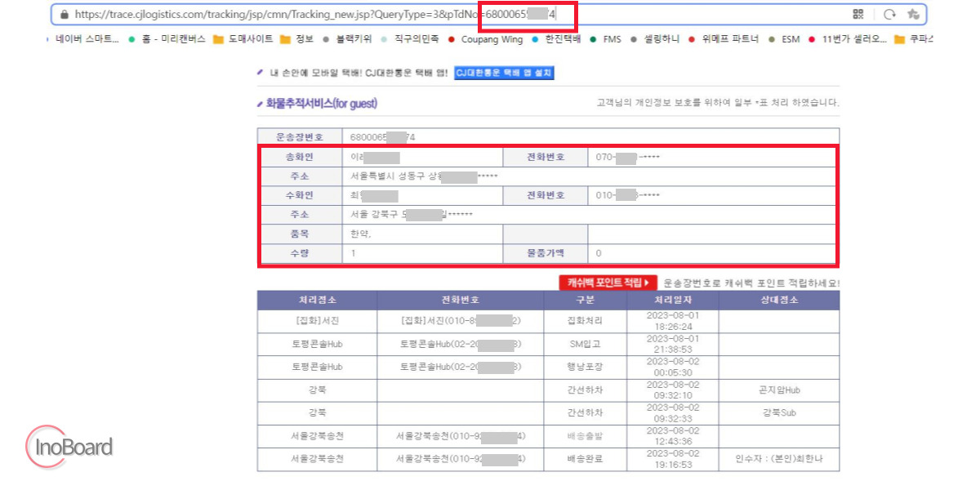Open the 홈 - 미리캔버스 bookmark

tap(167, 38)
